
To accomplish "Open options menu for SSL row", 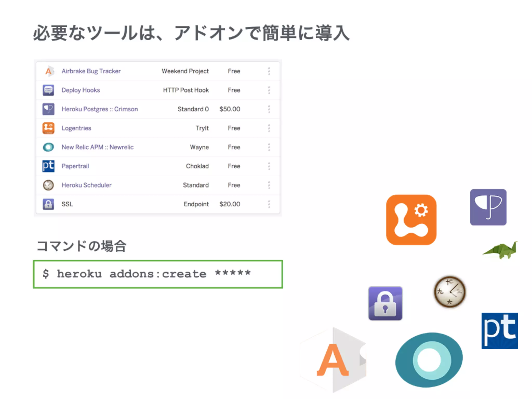I will pyautogui.click(x=269, y=204).
